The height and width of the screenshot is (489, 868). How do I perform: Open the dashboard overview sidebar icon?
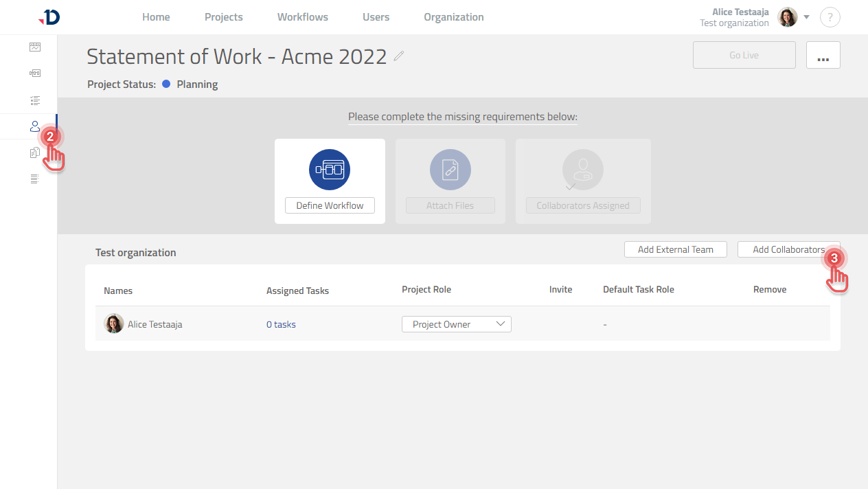tap(35, 47)
